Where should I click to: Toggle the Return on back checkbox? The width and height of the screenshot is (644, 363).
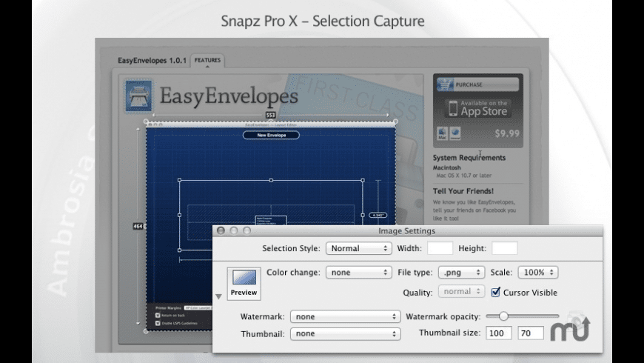(158, 316)
